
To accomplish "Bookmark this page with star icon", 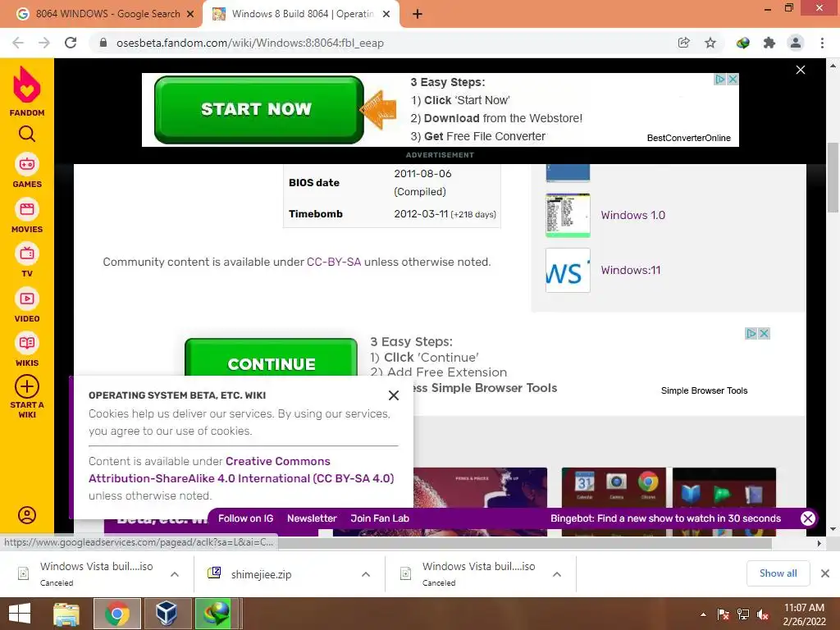I will pos(710,43).
